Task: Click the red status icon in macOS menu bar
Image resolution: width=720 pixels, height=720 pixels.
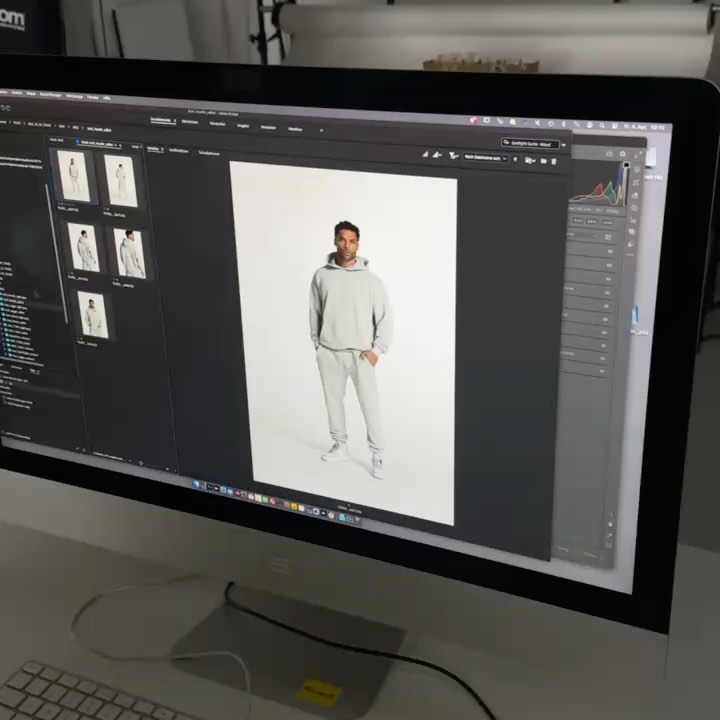Action: 475,121
